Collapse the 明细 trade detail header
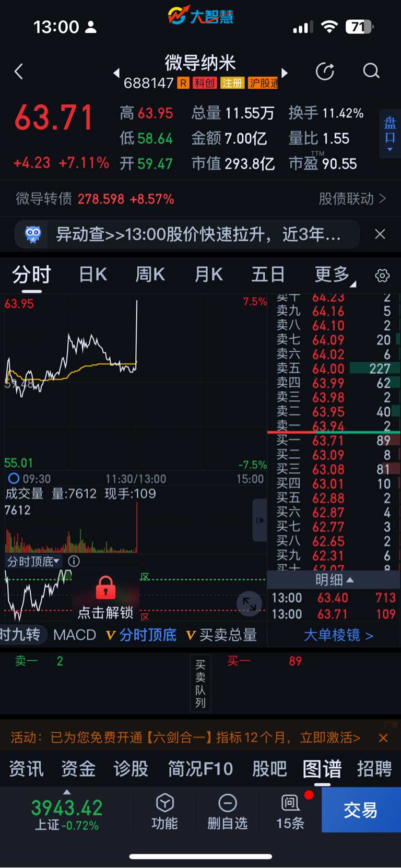 point(334,579)
